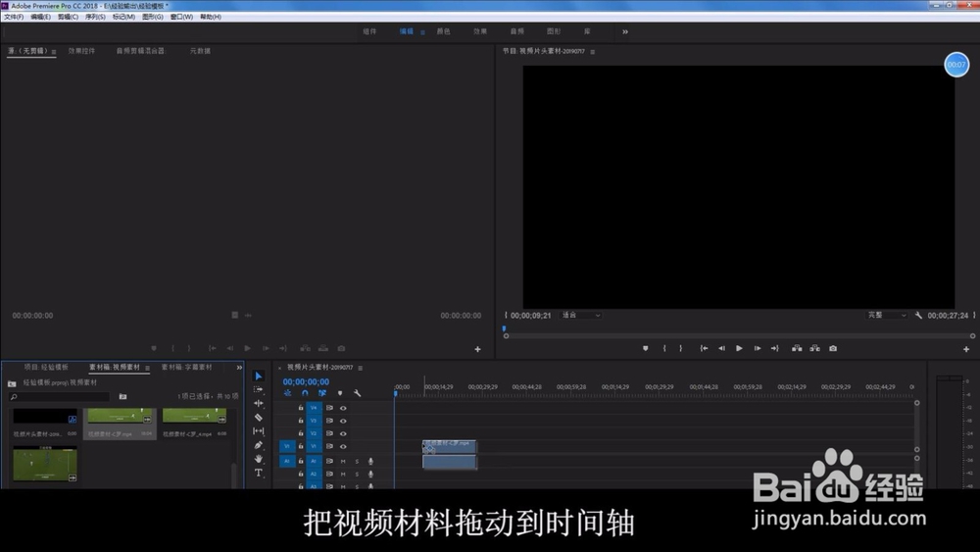Open 文件(F) menu
The width and height of the screenshot is (980, 552).
14,17
